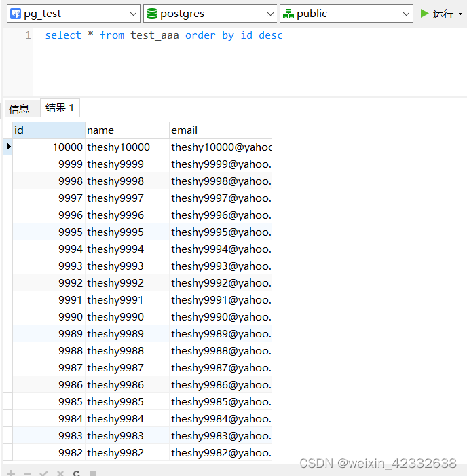The width and height of the screenshot is (467, 476).
Task: Select the email cell theshy9983@yahoo.
Action: coord(221,436)
